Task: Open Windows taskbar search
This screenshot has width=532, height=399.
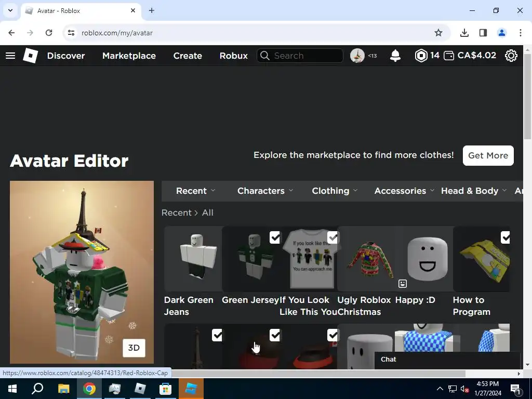Action: click(37, 389)
